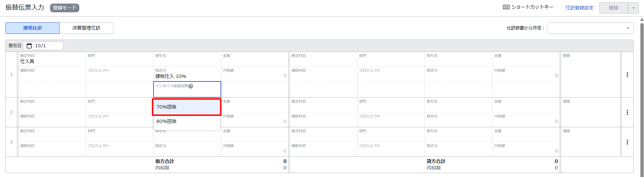Click the invoice transitional measure help icon
This screenshot has width=644, height=177.
click(191, 86)
